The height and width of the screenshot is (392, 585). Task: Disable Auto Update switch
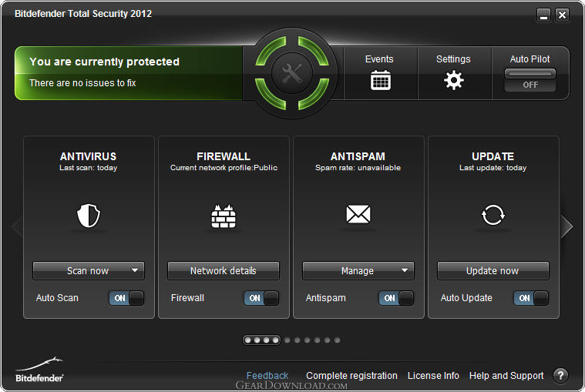pyautogui.click(x=531, y=298)
